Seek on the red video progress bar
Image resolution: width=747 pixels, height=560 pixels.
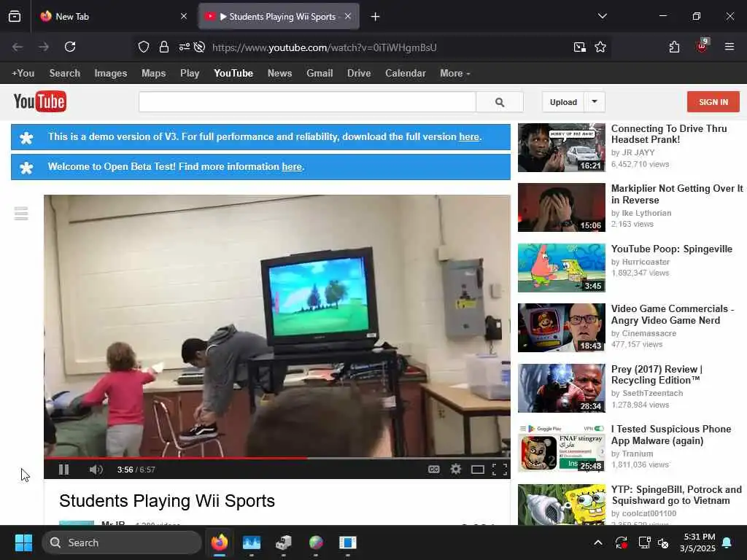276,458
